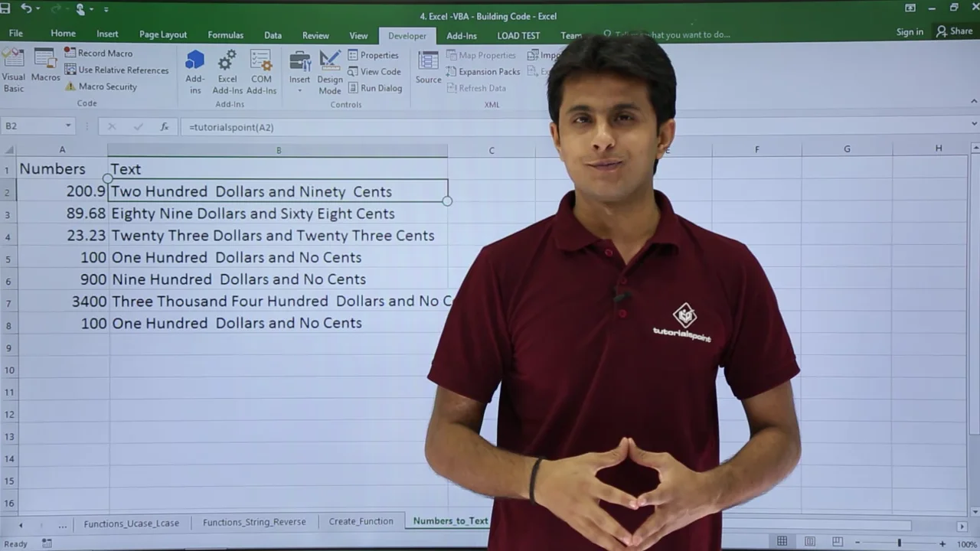Open the File tab

click(x=15, y=34)
